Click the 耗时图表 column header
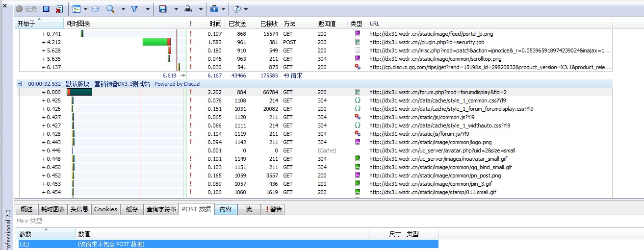Image resolution: width=644 pixels, height=250 pixels. click(125, 24)
